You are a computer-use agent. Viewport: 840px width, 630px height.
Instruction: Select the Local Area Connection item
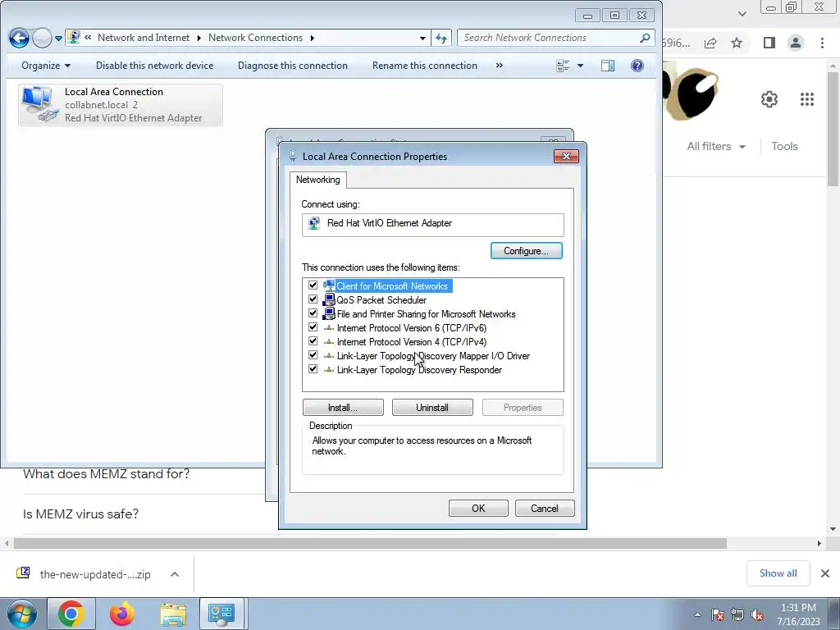pyautogui.click(x=121, y=104)
